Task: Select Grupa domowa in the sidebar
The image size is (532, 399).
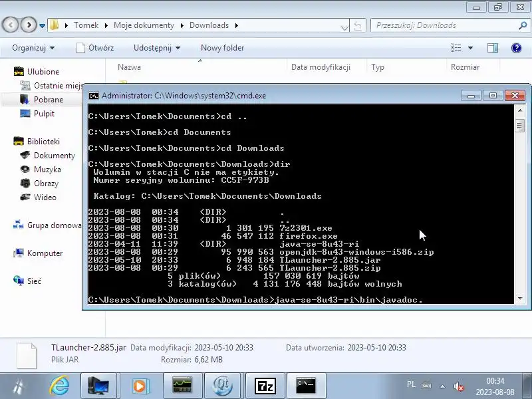Action: pyautogui.click(x=47, y=225)
